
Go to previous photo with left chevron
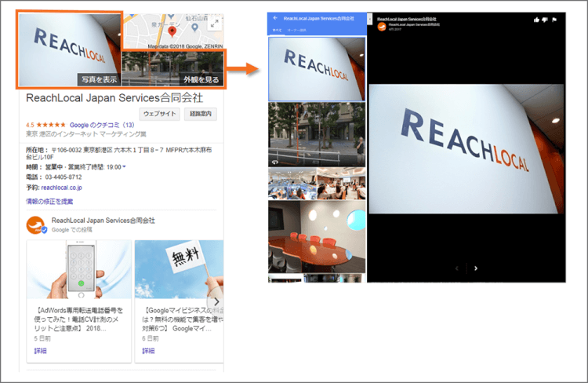(x=457, y=268)
